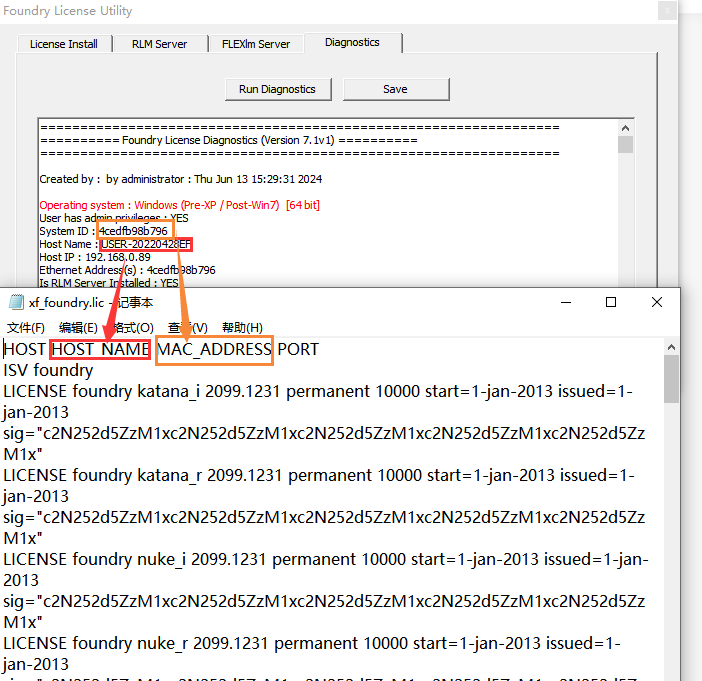Go to the Diagnostics tab
This screenshot has height=681, width=702.
click(x=352, y=43)
